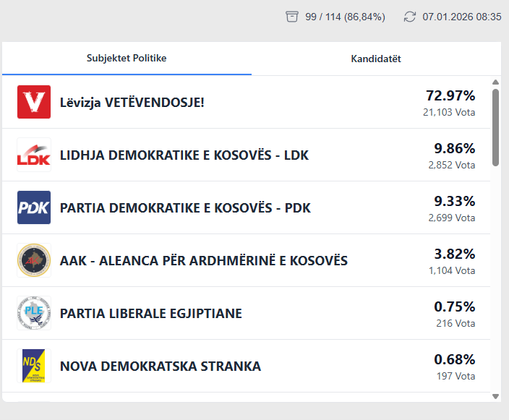Click the AAK round emblem logo
Screen dimensions: 509x420
34,260
